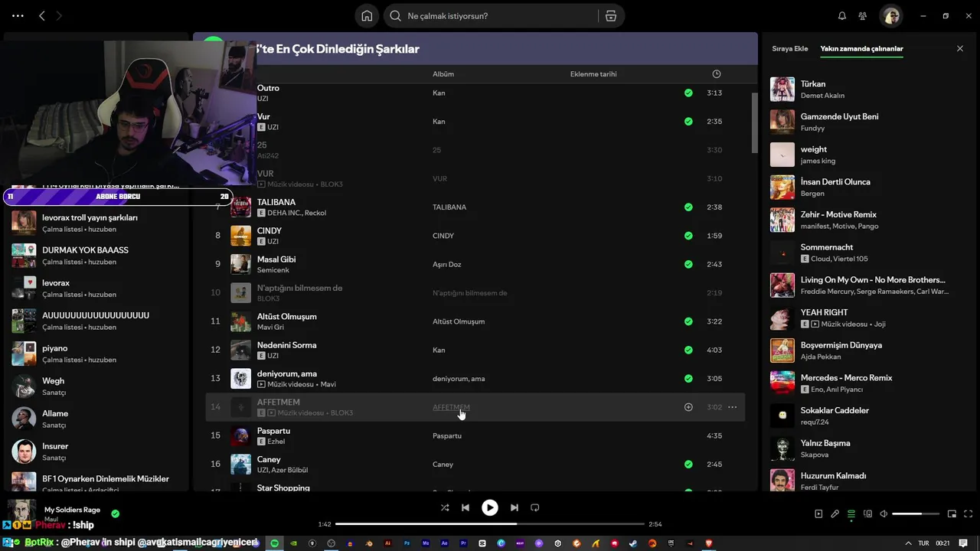Open friend activity icon

coord(863,16)
